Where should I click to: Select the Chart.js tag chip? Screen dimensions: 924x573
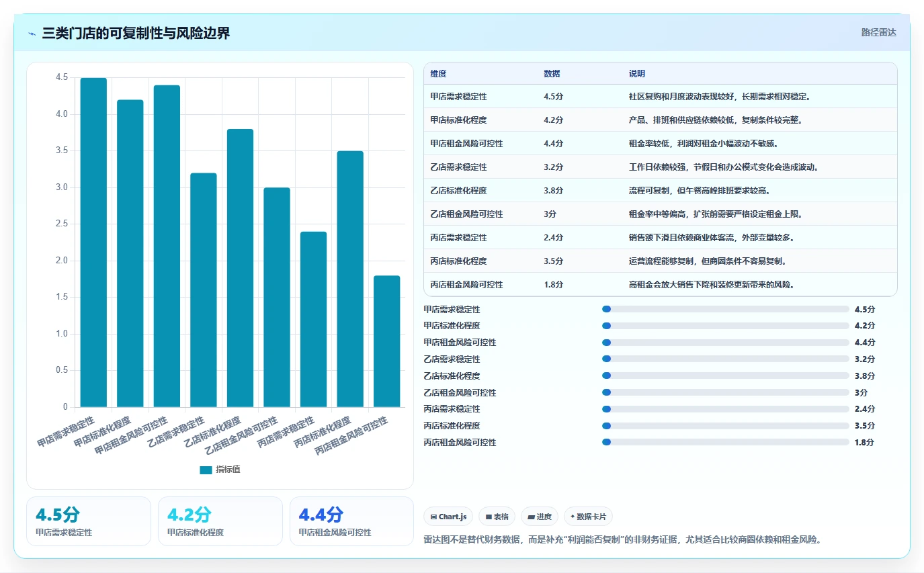448,517
